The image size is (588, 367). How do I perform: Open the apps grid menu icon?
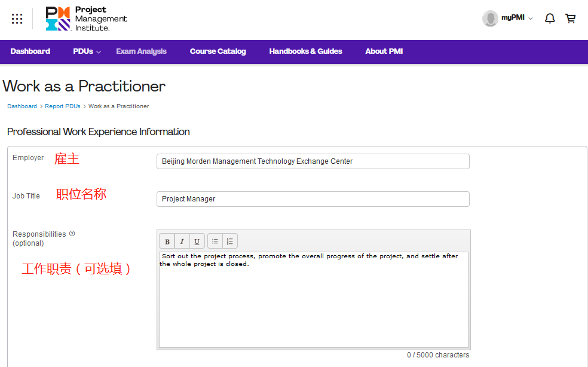(x=17, y=19)
